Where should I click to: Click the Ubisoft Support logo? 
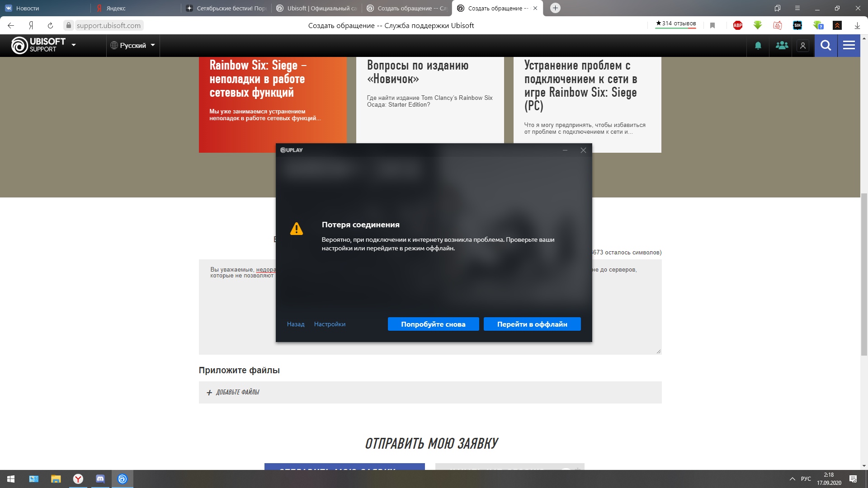tap(38, 45)
